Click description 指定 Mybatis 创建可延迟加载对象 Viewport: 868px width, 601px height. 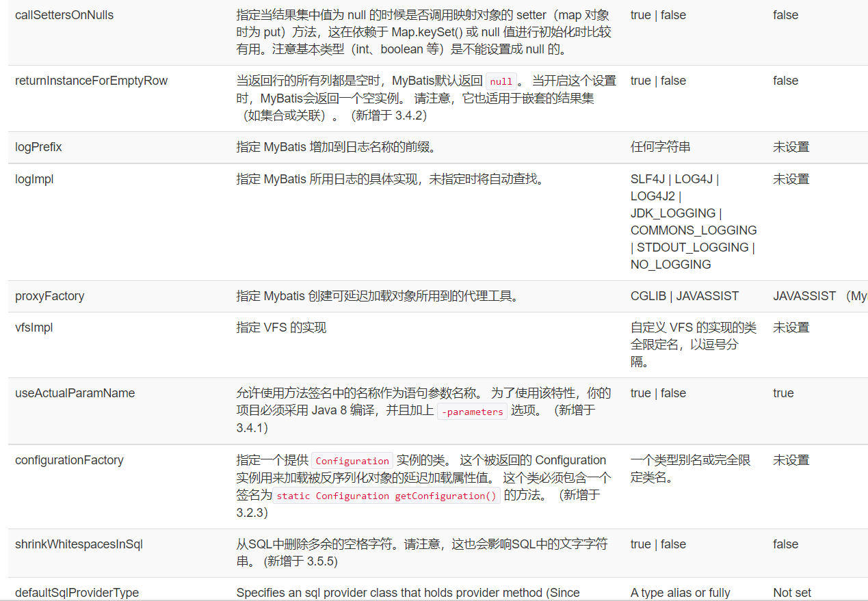(x=377, y=296)
